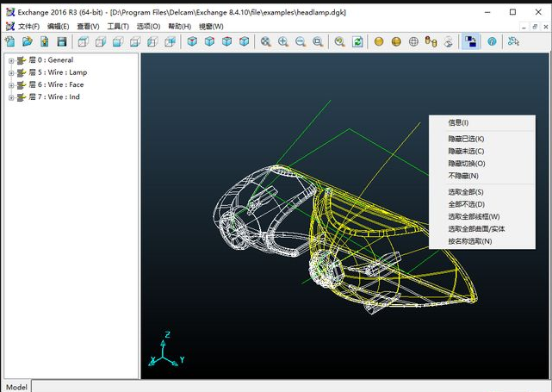Click the blue Help question icon
The width and height of the screenshot is (552, 392).
pos(492,41)
